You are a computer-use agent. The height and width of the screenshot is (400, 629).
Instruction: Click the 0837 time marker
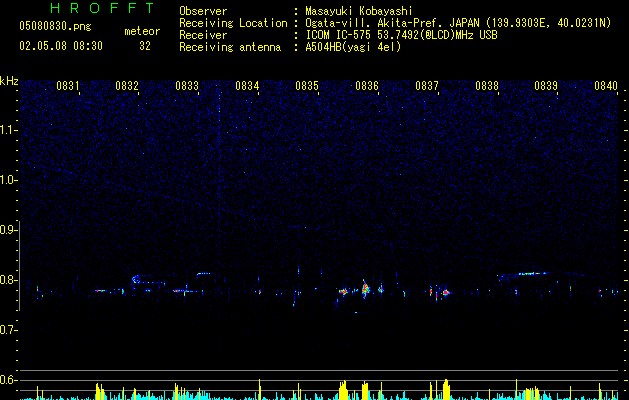(427, 86)
